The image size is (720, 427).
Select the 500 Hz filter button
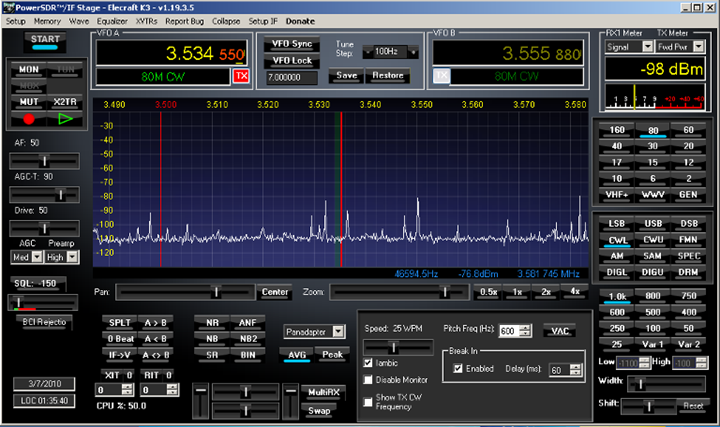pyautogui.click(x=652, y=312)
